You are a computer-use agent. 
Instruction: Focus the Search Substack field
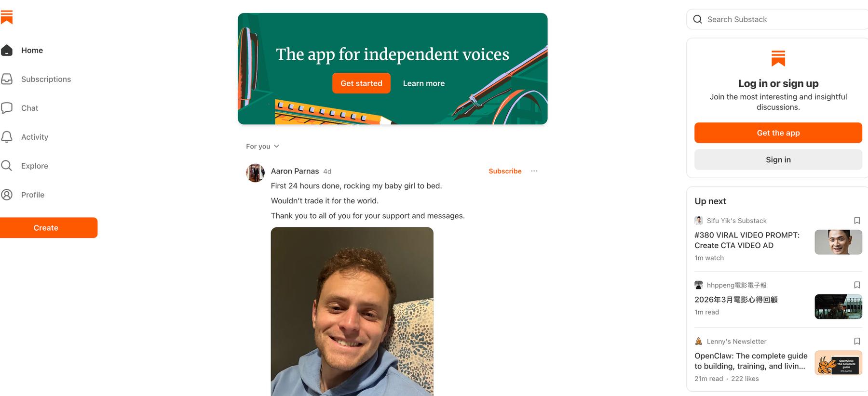(x=777, y=19)
